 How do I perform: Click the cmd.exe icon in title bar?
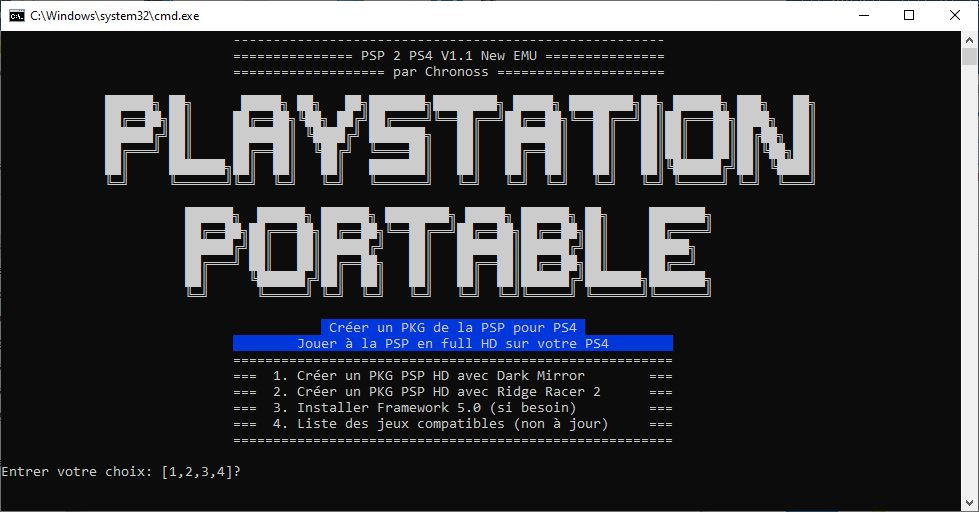tap(16, 15)
